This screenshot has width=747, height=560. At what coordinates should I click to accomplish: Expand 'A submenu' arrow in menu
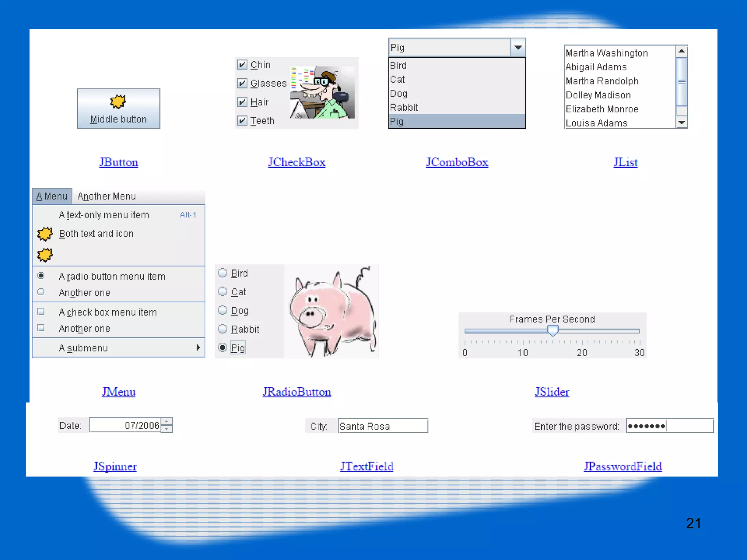[x=198, y=347]
